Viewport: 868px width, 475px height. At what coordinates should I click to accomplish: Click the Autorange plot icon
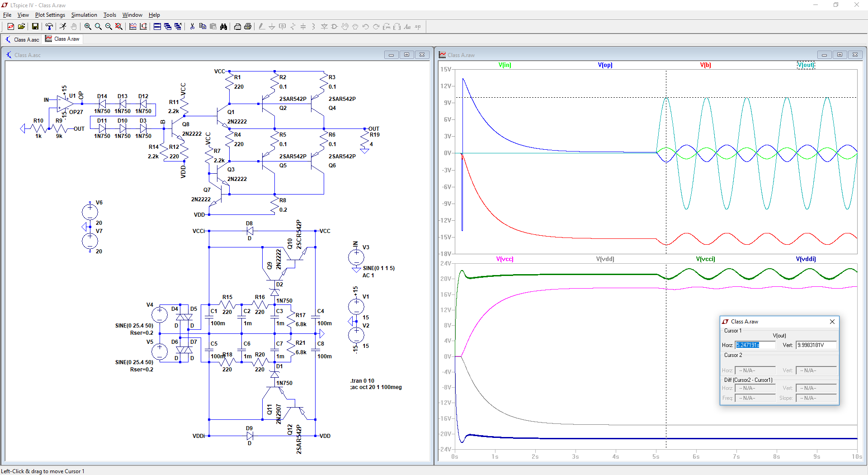click(143, 27)
